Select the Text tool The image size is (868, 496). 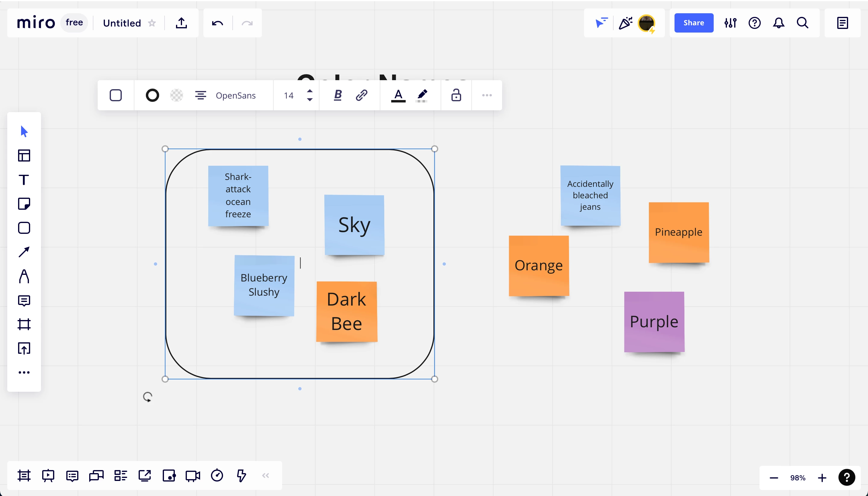point(24,180)
